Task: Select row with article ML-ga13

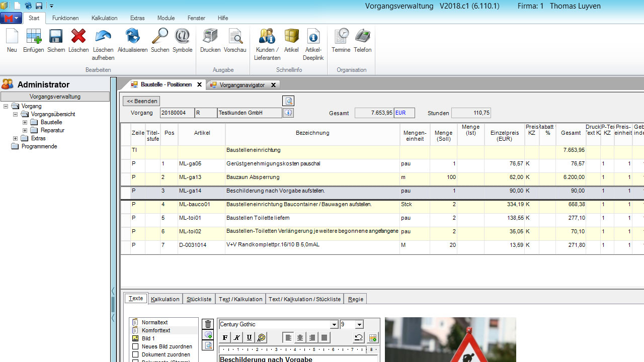Action: [x=382, y=177]
